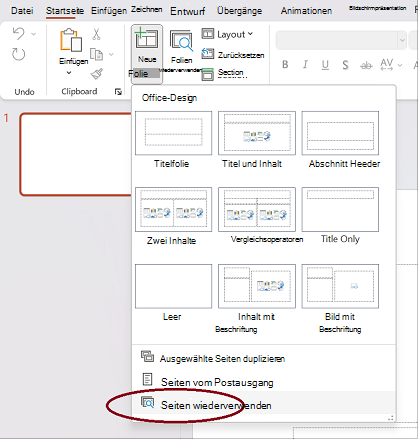Click the Zurücksetzen reset button
This screenshot has width=418, height=439.
(233, 55)
